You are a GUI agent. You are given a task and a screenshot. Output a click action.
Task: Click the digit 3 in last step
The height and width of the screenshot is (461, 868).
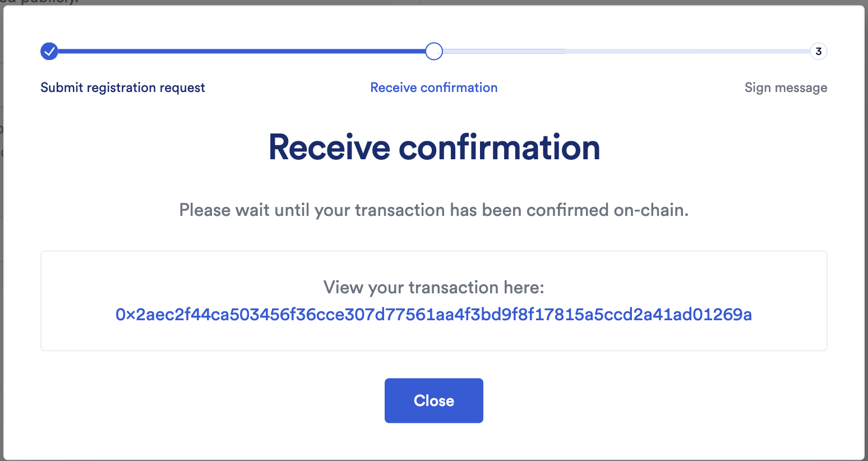819,52
